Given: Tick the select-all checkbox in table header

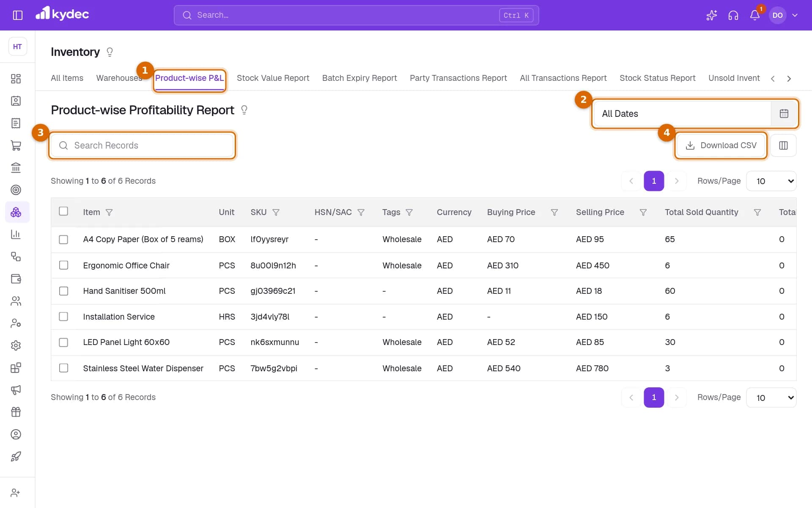Looking at the screenshot, I should click(x=63, y=211).
